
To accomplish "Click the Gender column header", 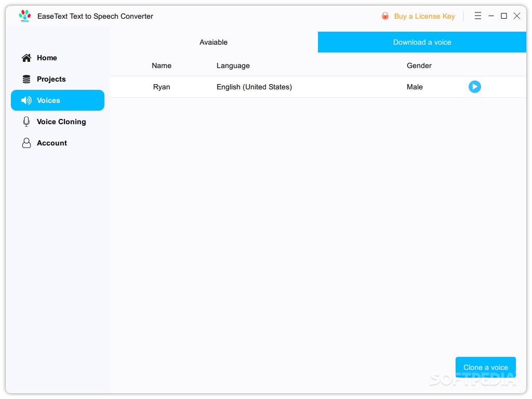I will coord(419,66).
